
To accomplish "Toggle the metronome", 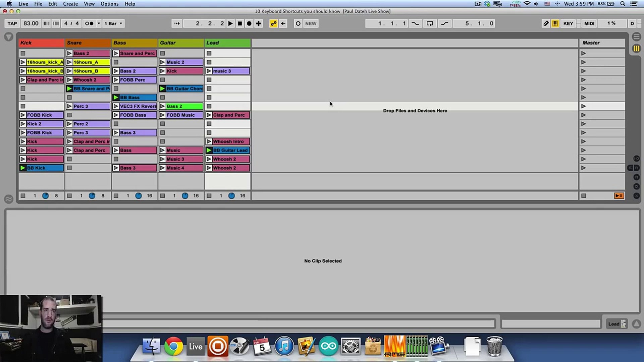I will [89, 23].
